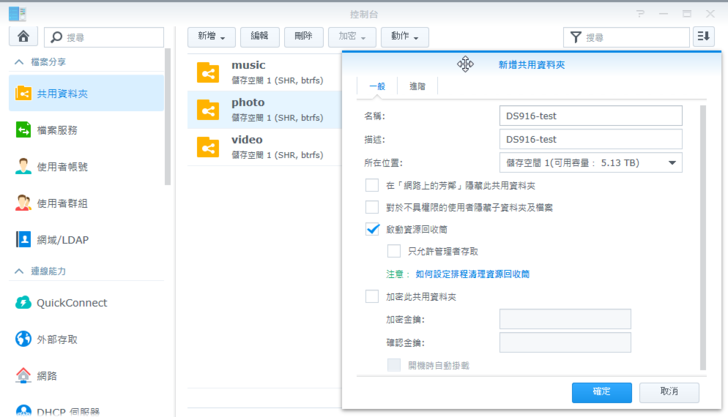
Task: Click the 確定 button
Action: point(602,391)
